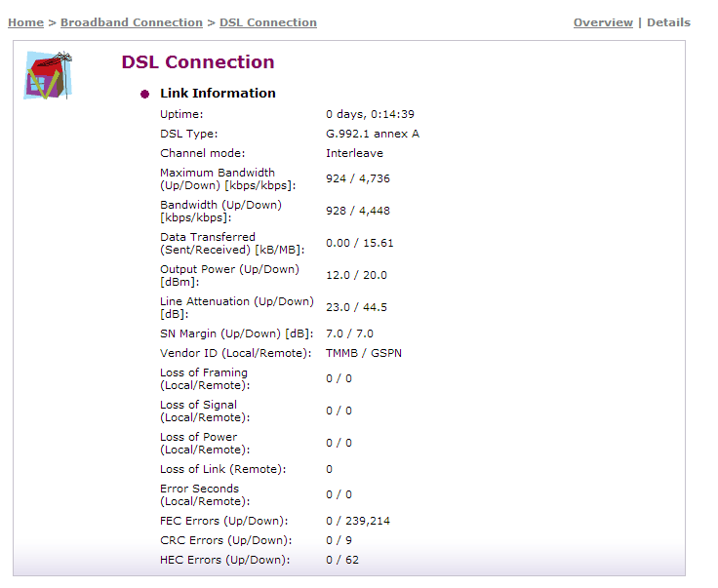The height and width of the screenshot is (588, 718).
Task: Click the CRC Errors label
Action: (225, 540)
